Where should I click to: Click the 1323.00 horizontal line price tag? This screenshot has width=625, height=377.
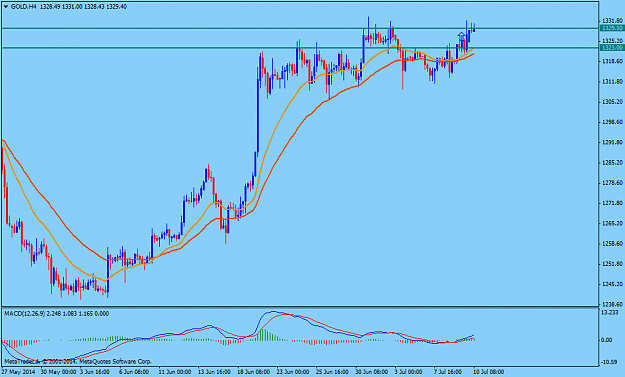[612, 48]
